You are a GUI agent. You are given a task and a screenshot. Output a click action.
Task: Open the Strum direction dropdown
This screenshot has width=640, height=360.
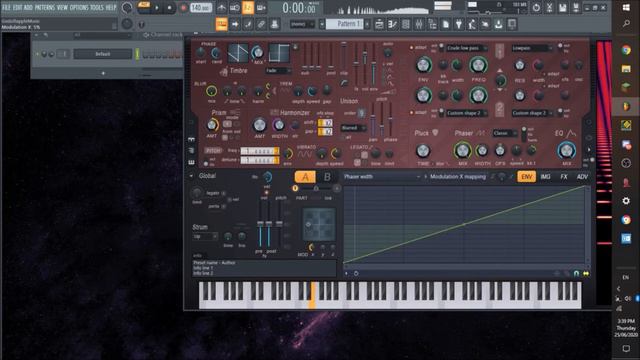coord(205,236)
